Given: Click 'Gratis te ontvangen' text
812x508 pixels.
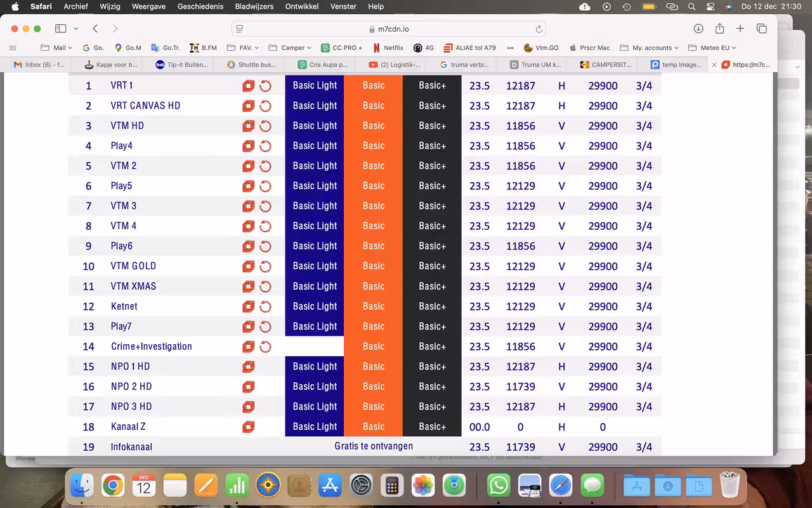Looking at the screenshot, I should [x=374, y=446].
